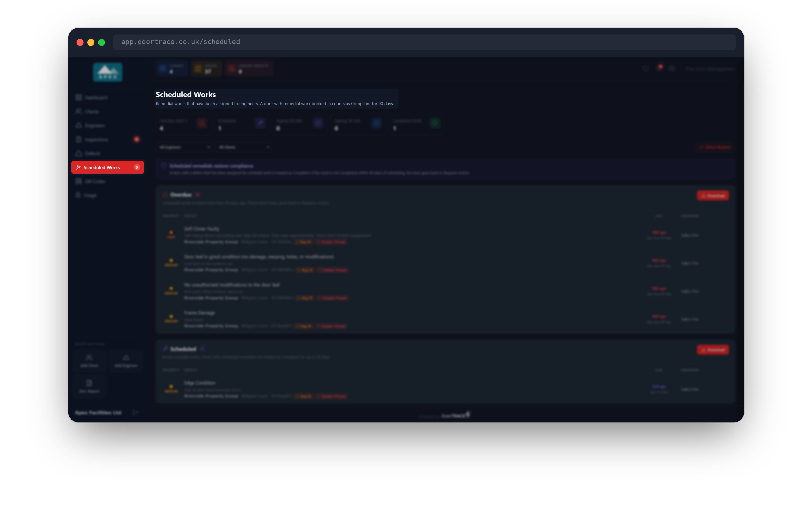Go to Dashboard in the sidebar
Screen dimensions: 812x520
point(107,98)
